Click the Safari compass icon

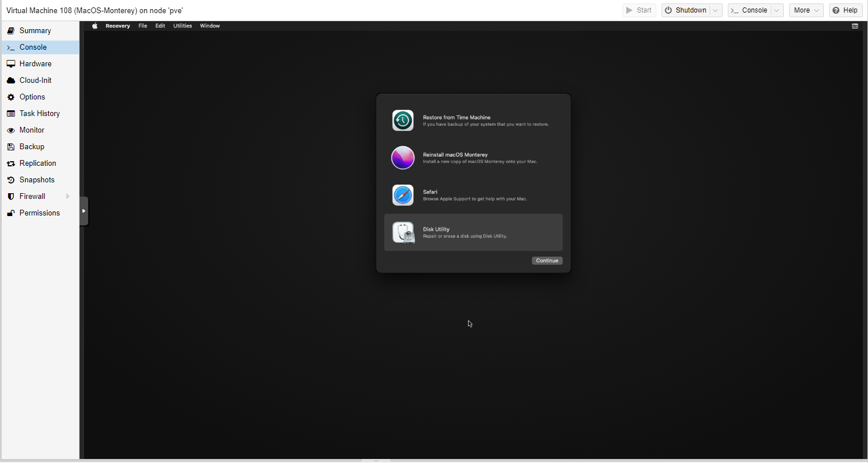[x=403, y=195]
